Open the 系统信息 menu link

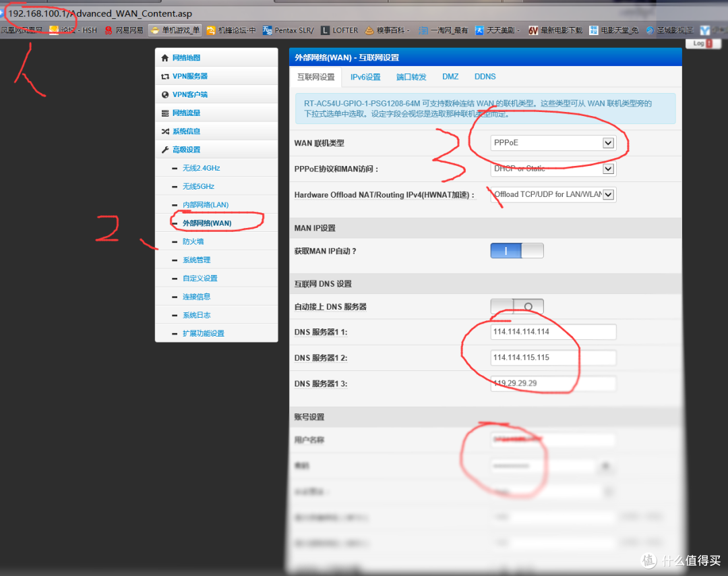(x=186, y=132)
